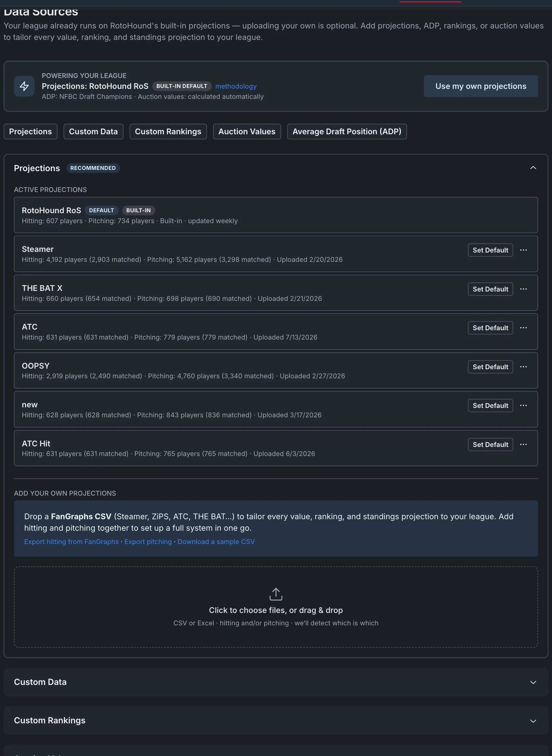Open the Auction Values tab

(x=247, y=132)
